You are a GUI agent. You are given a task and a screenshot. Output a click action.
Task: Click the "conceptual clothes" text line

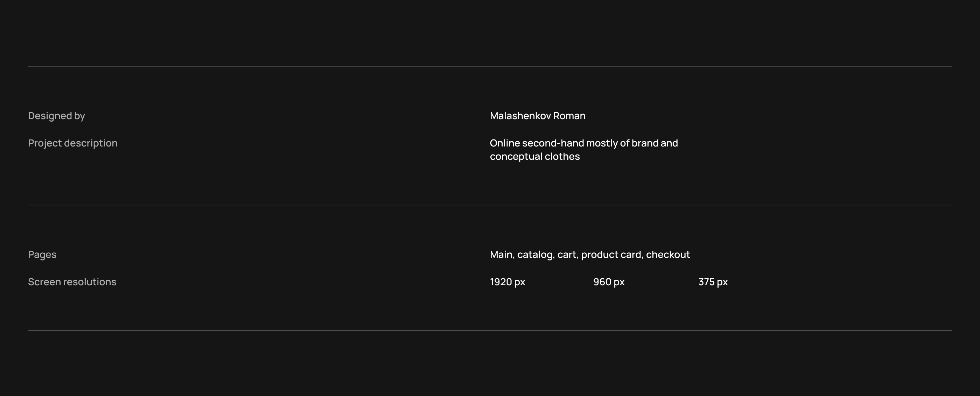point(534,157)
